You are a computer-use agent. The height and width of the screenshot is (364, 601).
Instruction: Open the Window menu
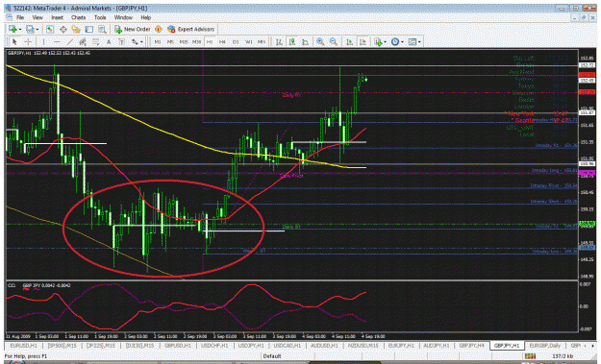pos(123,17)
